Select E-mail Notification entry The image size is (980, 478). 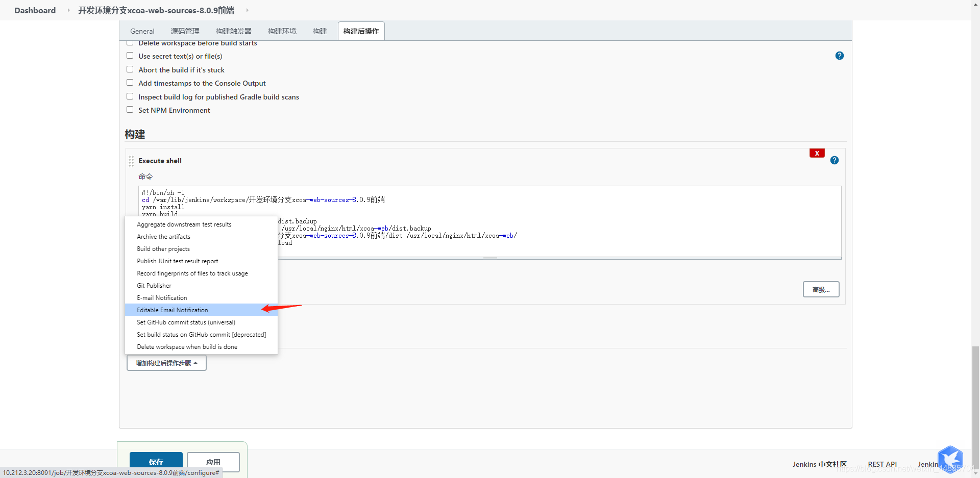pos(201,298)
